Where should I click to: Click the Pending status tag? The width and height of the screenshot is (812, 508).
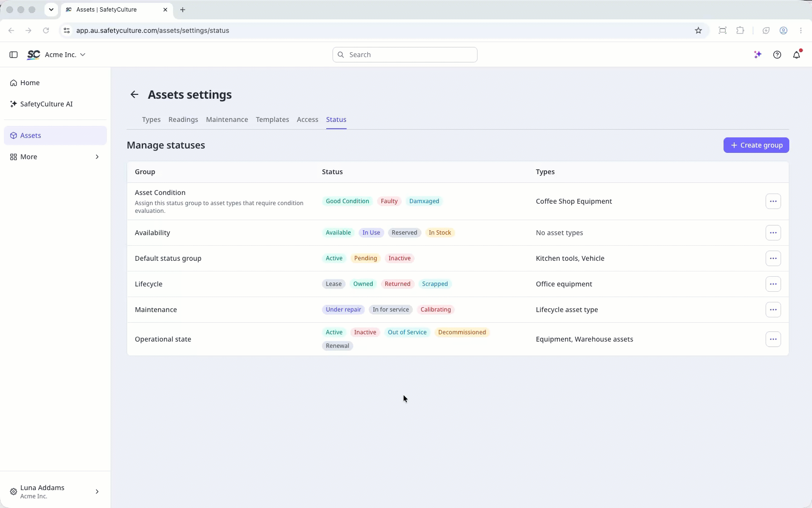(365, 258)
